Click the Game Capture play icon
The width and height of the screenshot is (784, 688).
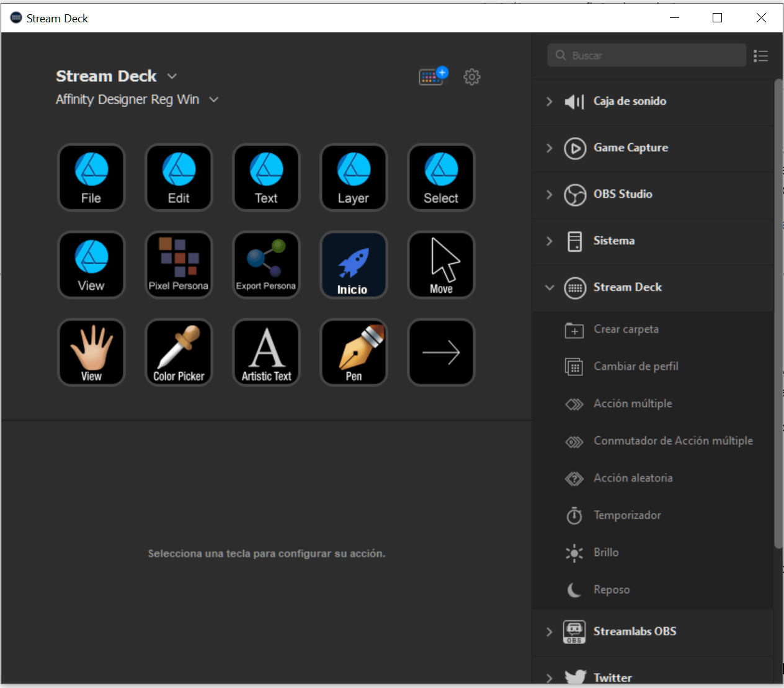575,148
